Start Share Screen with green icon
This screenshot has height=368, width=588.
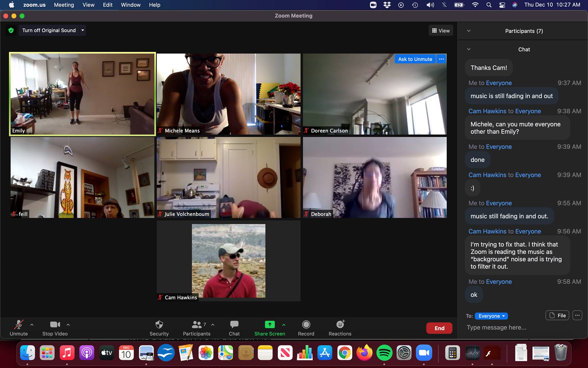[x=270, y=325]
